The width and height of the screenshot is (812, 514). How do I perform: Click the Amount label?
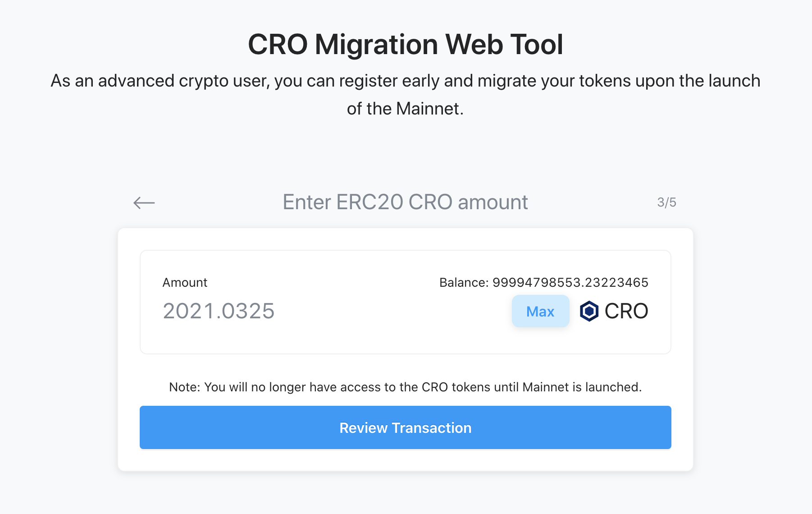(185, 283)
